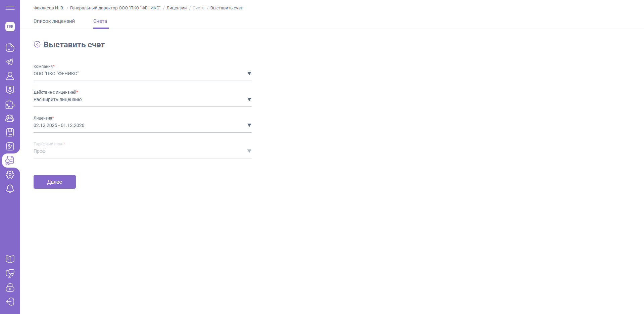
Task: Open the support chat monitor icon
Action: (10, 273)
